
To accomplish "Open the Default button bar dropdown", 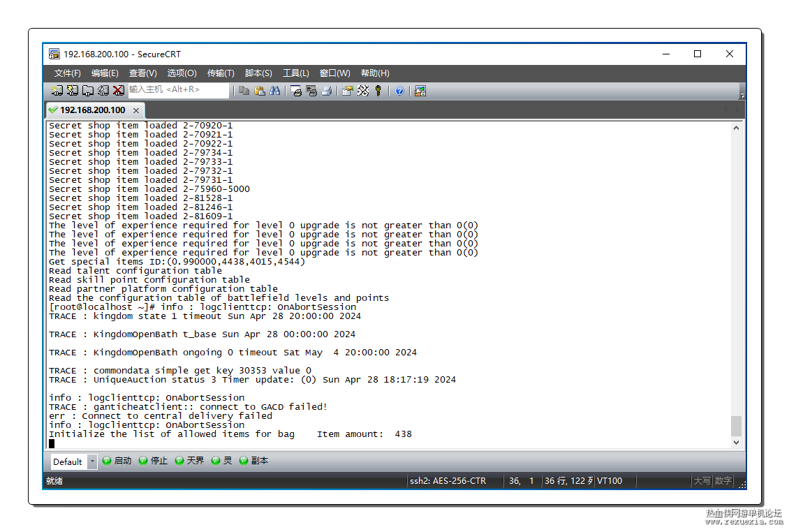I will click(92, 461).
